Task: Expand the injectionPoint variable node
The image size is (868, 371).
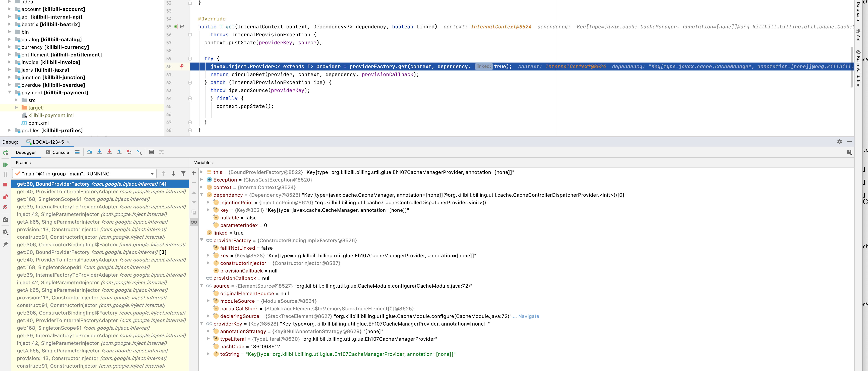Action: 208,202
